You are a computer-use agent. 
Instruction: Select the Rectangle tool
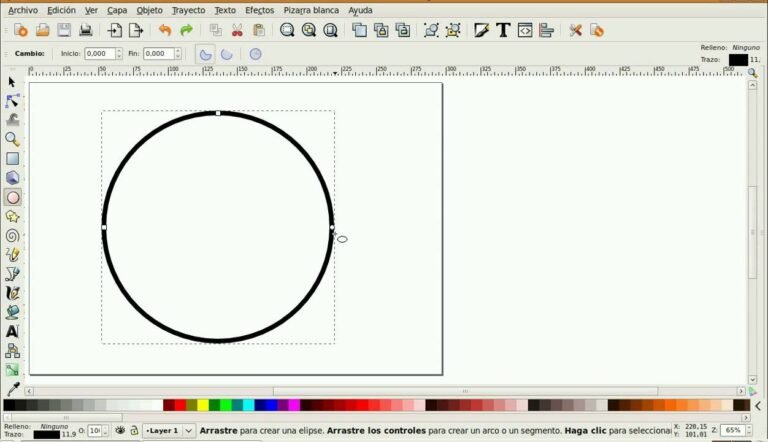12,159
